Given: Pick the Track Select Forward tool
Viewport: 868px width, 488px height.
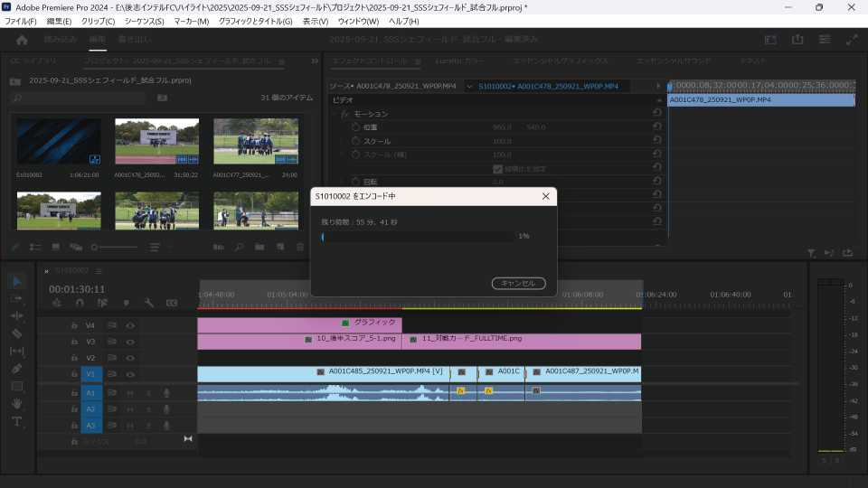Looking at the screenshot, I should (17, 298).
